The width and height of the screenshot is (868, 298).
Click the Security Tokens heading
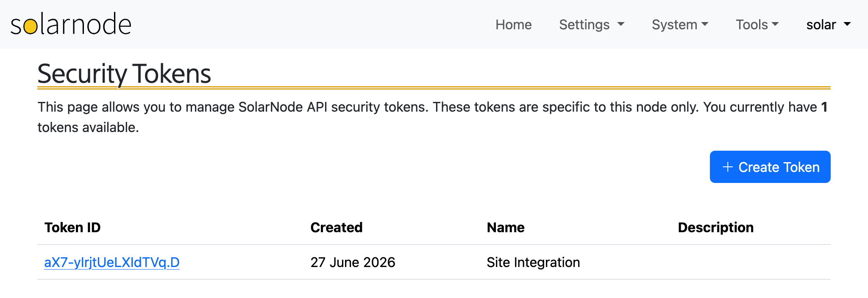(x=124, y=74)
